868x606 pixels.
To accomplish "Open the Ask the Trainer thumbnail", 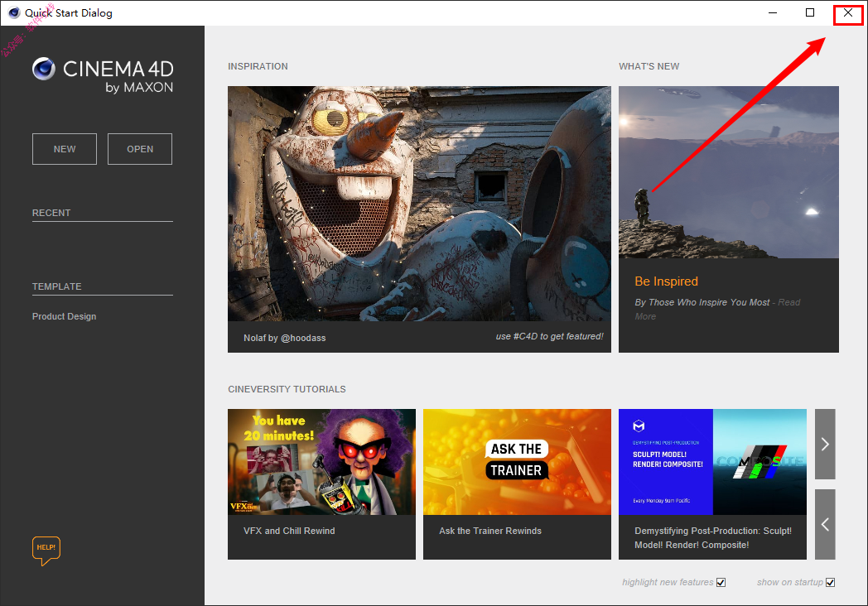I will point(517,462).
